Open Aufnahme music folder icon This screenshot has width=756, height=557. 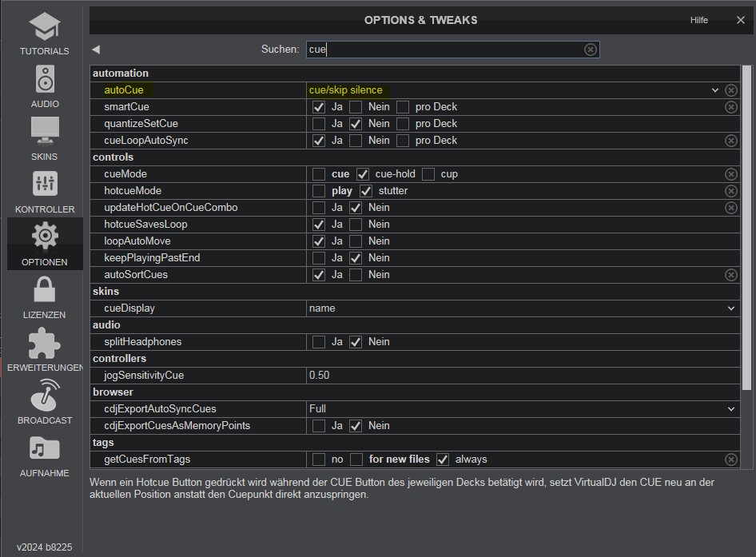pyautogui.click(x=45, y=448)
